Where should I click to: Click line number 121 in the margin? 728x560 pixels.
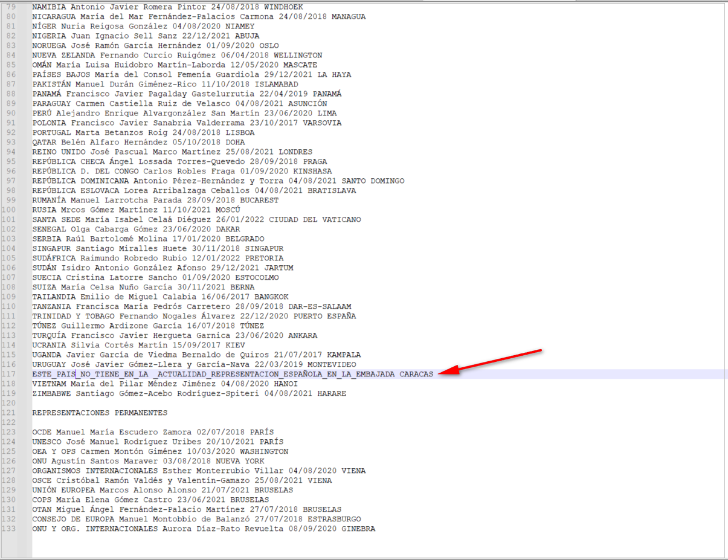[10, 413]
